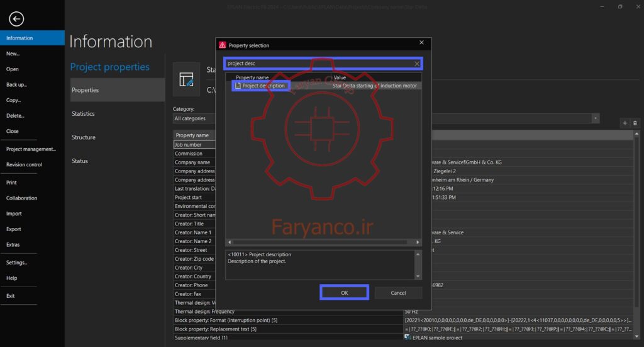Select Exit in the sidebar
This screenshot has height=347, width=644.
pos(10,296)
